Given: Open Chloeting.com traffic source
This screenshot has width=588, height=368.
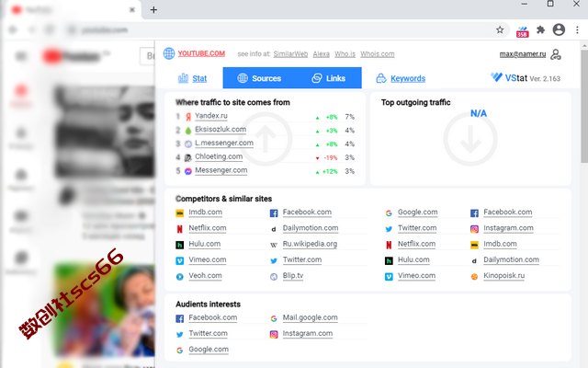Looking at the screenshot, I should (x=219, y=156).
